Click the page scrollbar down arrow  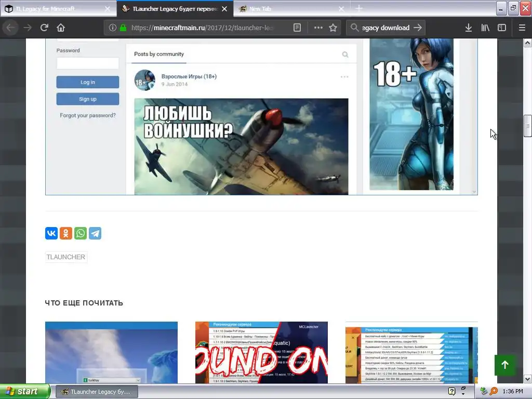point(528,379)
